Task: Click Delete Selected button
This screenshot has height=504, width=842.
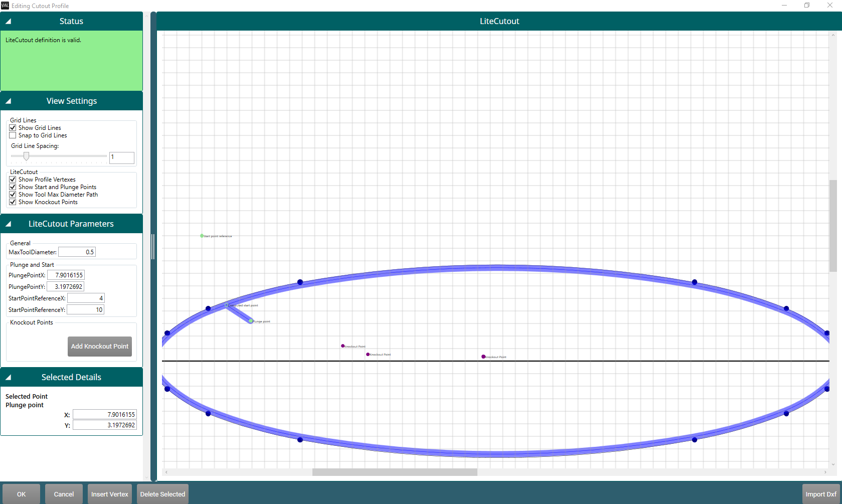Action: tap(162, 494)
